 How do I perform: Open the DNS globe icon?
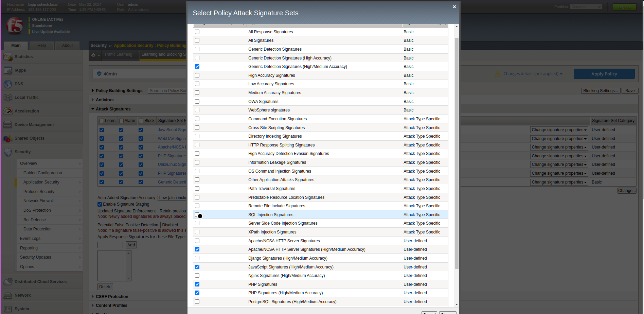click(8, 84)
